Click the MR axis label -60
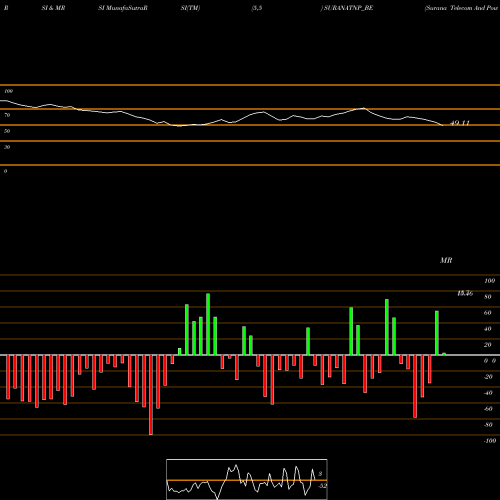Image resolution: width=500 pixels, height=500 pixels. pyautogui.click(x=488, y=409)
